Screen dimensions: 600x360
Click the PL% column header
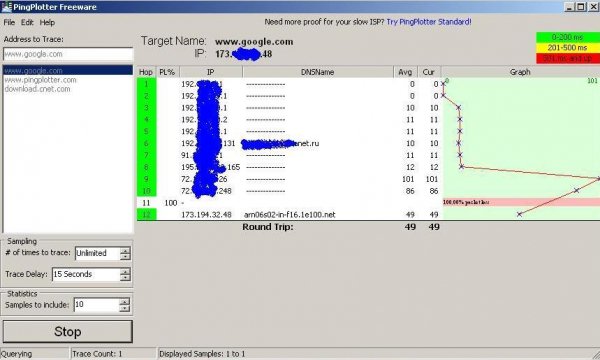pyautogui.click(x=167, y=72)
